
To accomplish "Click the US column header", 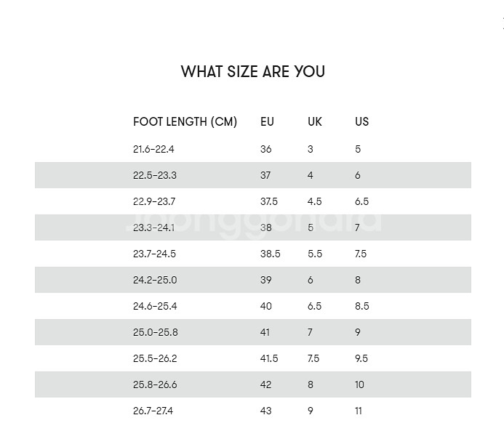I will click(x=362, y=121).
